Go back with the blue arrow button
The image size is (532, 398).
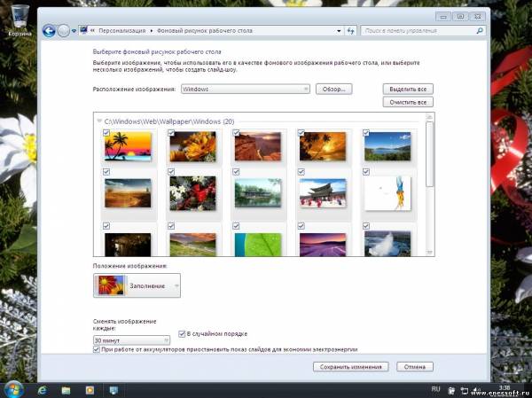click(49, 31)
